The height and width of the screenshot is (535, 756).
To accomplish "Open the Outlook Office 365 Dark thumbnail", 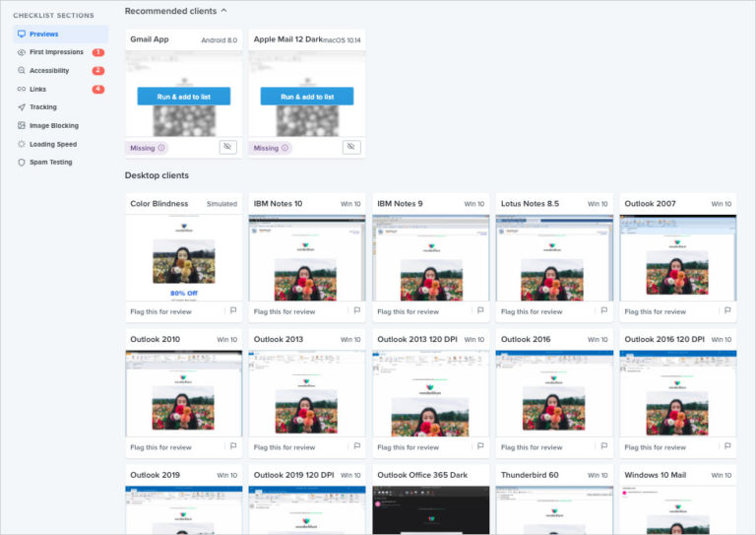I will (431, 510).
